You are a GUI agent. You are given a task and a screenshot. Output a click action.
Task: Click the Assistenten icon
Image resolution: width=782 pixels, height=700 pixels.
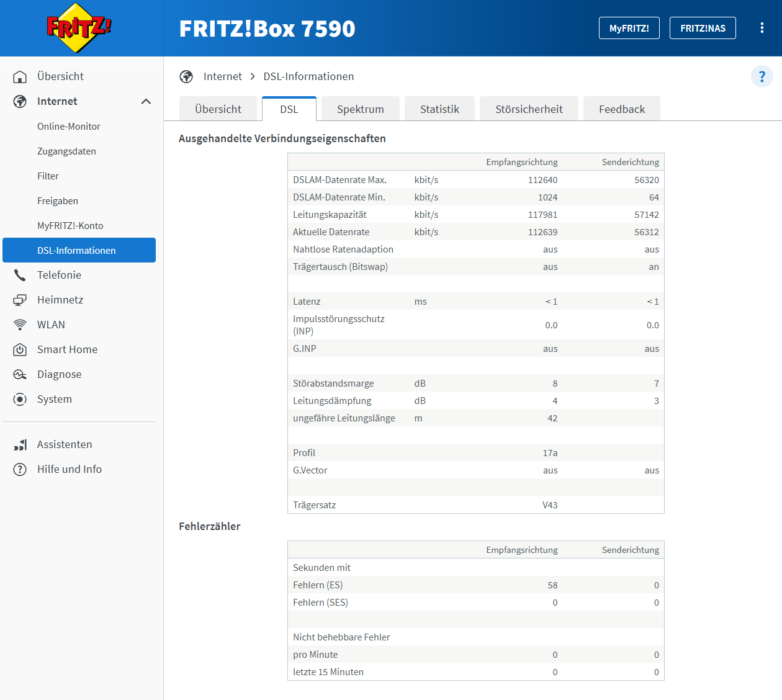click(20, 444)
